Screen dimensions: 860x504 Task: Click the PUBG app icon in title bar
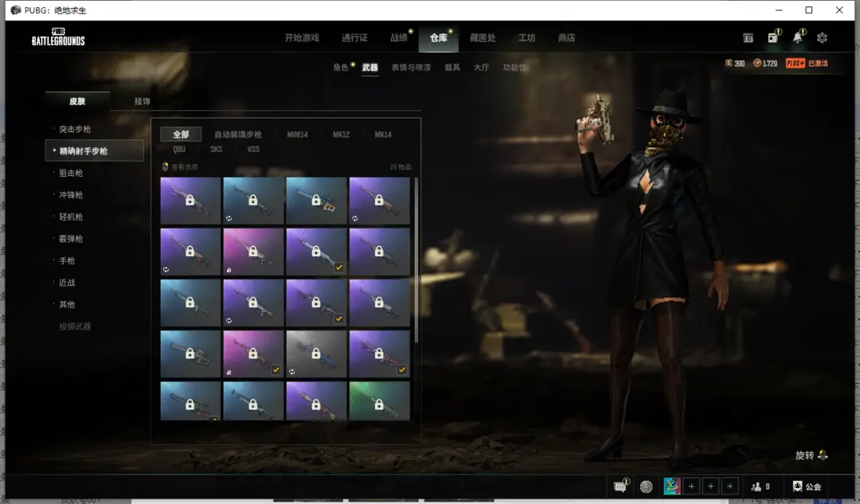tap(15, 10)
